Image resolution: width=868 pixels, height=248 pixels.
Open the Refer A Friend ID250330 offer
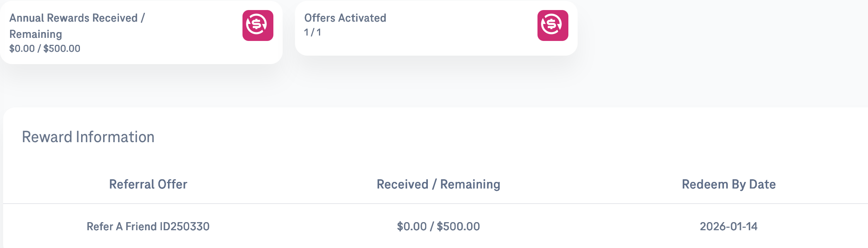(148, 226)
